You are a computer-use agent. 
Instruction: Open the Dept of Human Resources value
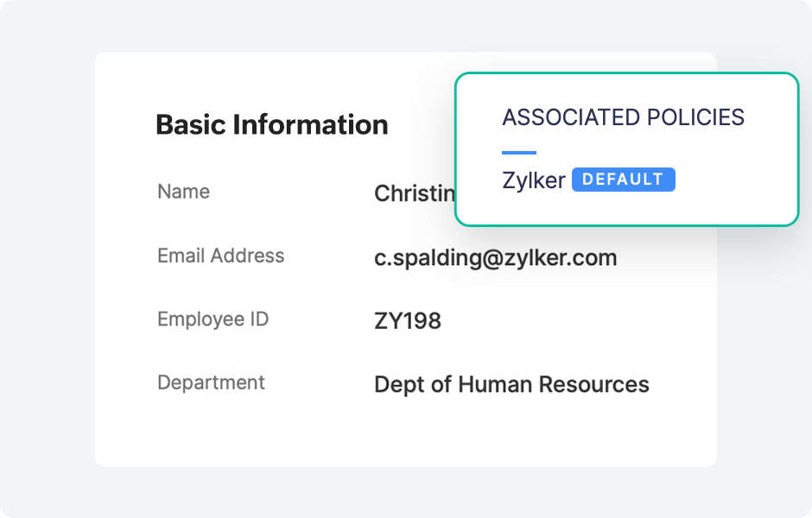click(x=511, y=384)
